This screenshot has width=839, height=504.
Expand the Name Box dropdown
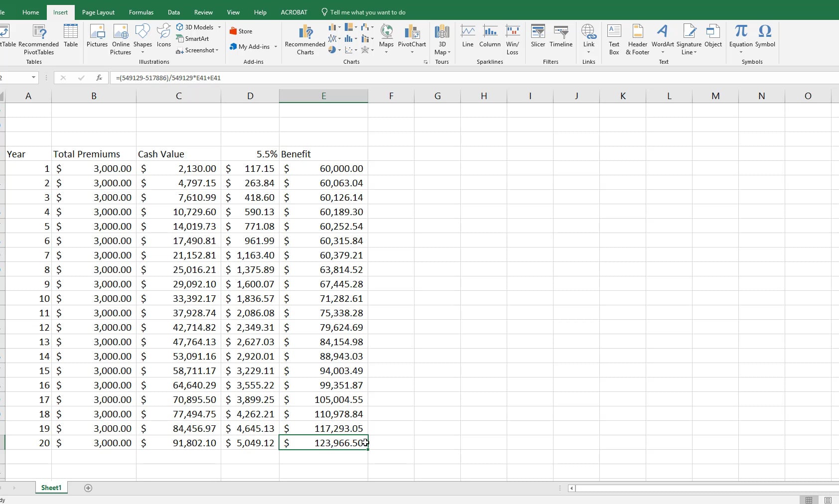click(33, 78)
